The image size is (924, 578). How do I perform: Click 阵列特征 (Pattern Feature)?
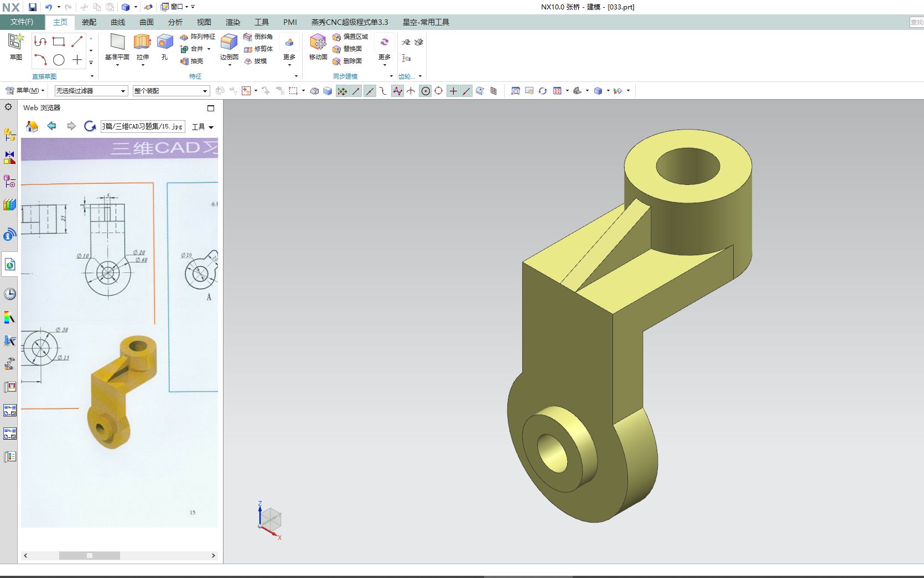[198, 37]
